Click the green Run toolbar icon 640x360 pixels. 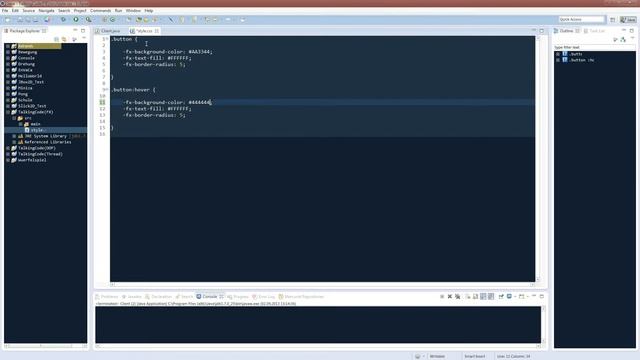[x=76, y=20]
